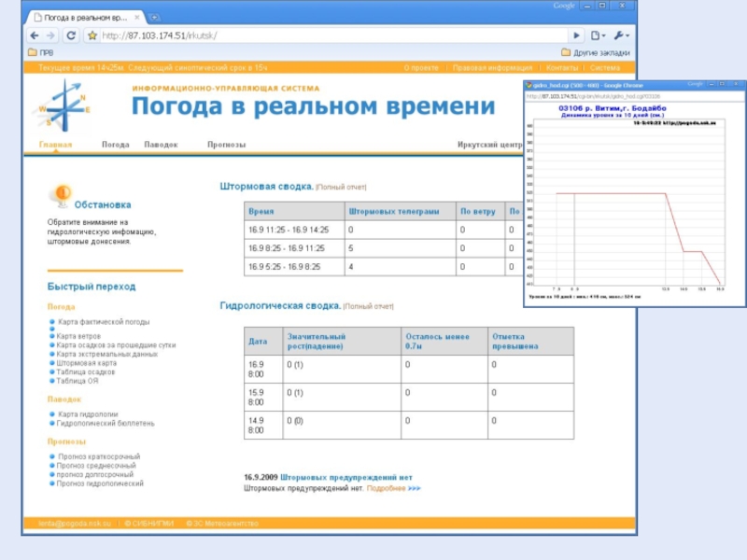The image size is (747, 560).
Task: Focus the main browser address bar
Action: pos(333,35)
